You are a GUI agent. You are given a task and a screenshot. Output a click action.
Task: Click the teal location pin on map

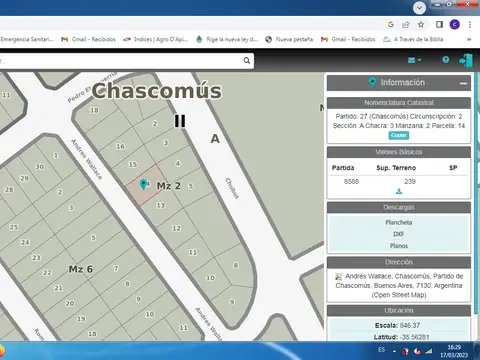(143, 184)
